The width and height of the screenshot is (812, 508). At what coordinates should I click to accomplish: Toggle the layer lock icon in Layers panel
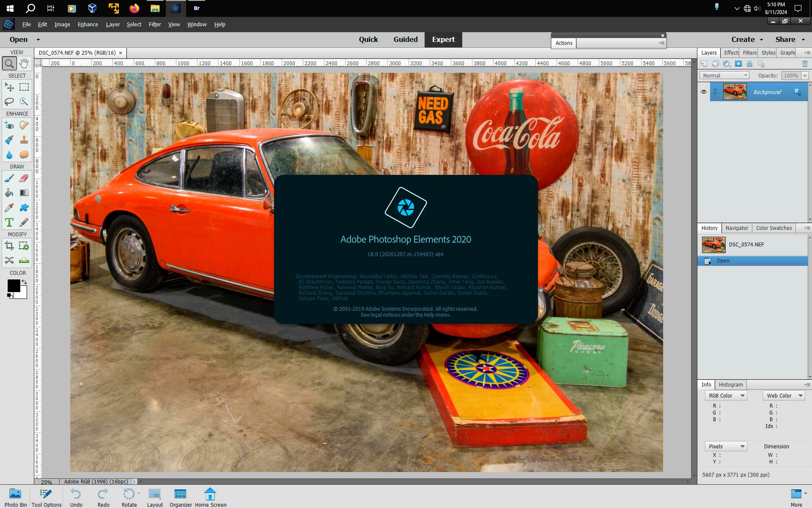[749, 64]
